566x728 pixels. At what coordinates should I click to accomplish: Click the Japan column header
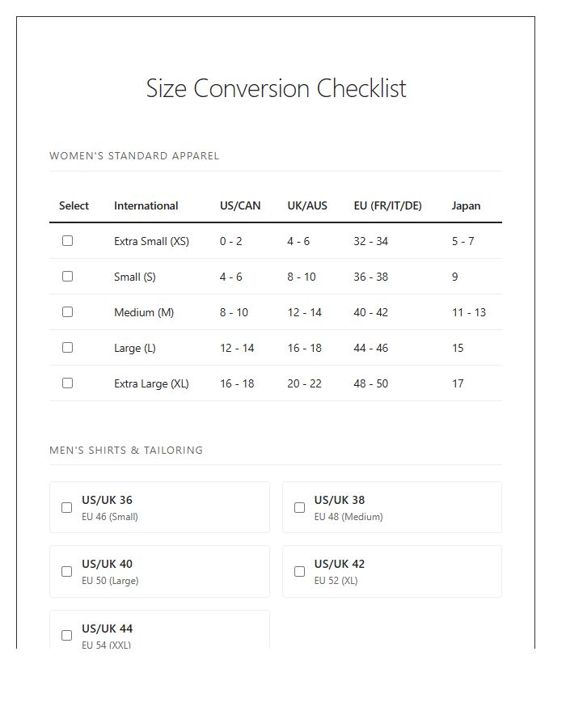(466, 205)
